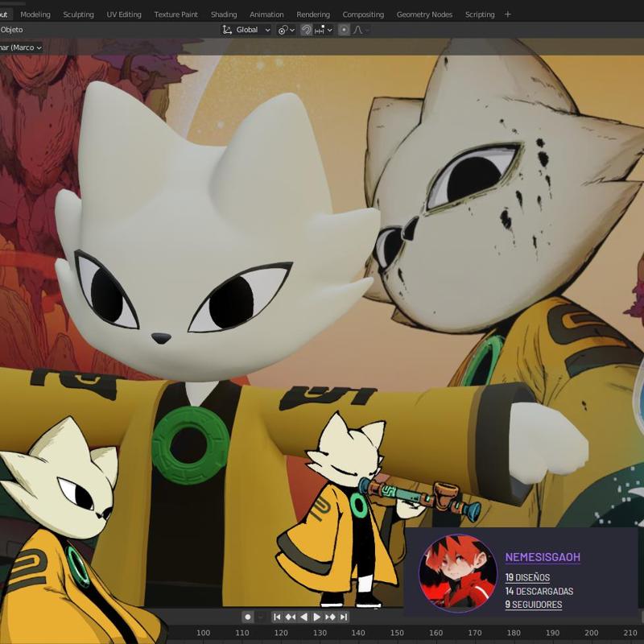Viewport: 644px width, 644px height.
Task: Toggle auto keying record button
Action: 248,617
